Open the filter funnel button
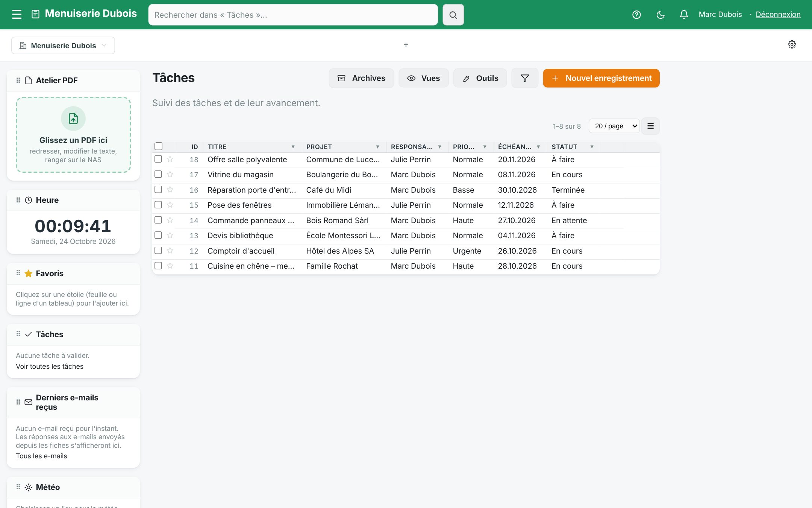 pos(525,78)
